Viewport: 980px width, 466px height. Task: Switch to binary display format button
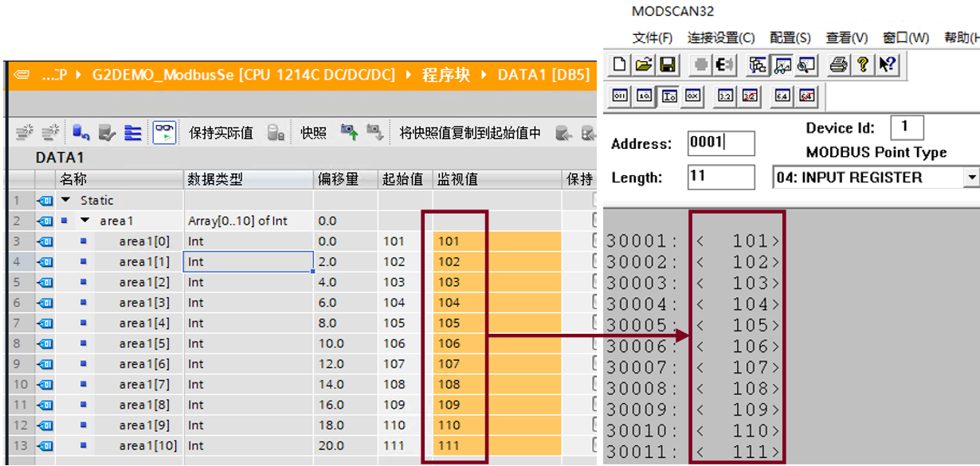(620, 96)
